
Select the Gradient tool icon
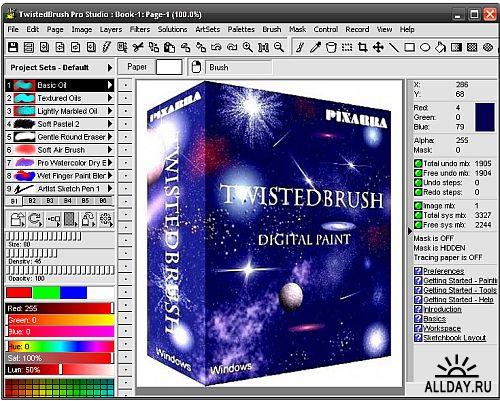pyautogui.click(x=456, y=47)
